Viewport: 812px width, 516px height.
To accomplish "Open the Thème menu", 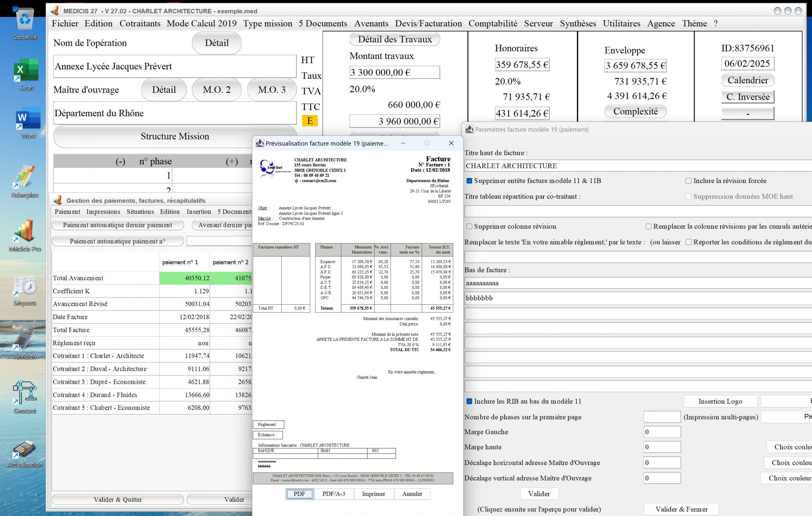I will point(695,23).
